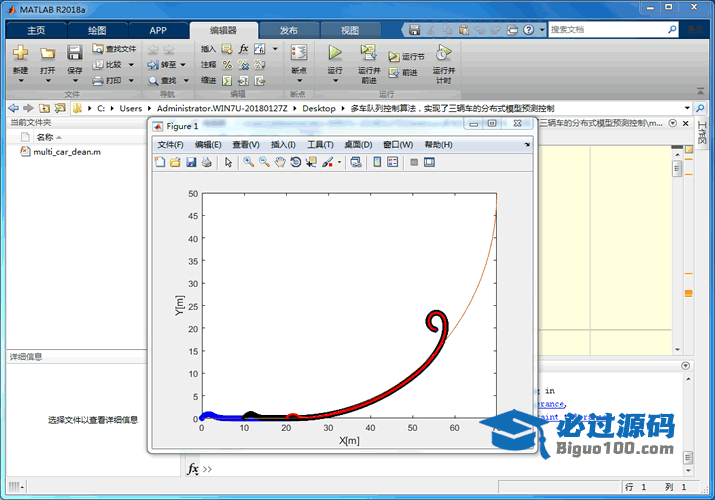Click the smart indent icon beside 缩进
This screenshot has height=500, width=715.
pos(227,81)
